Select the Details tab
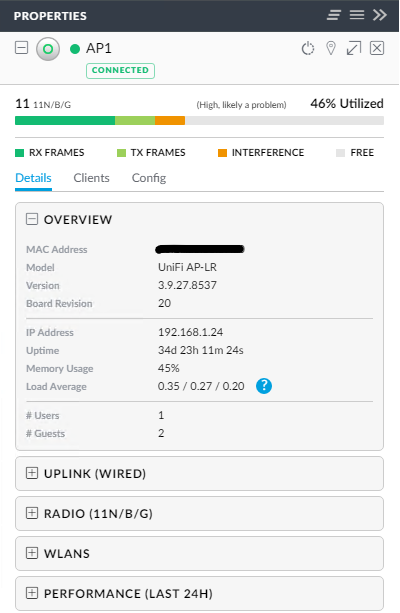 coord(33,178)
